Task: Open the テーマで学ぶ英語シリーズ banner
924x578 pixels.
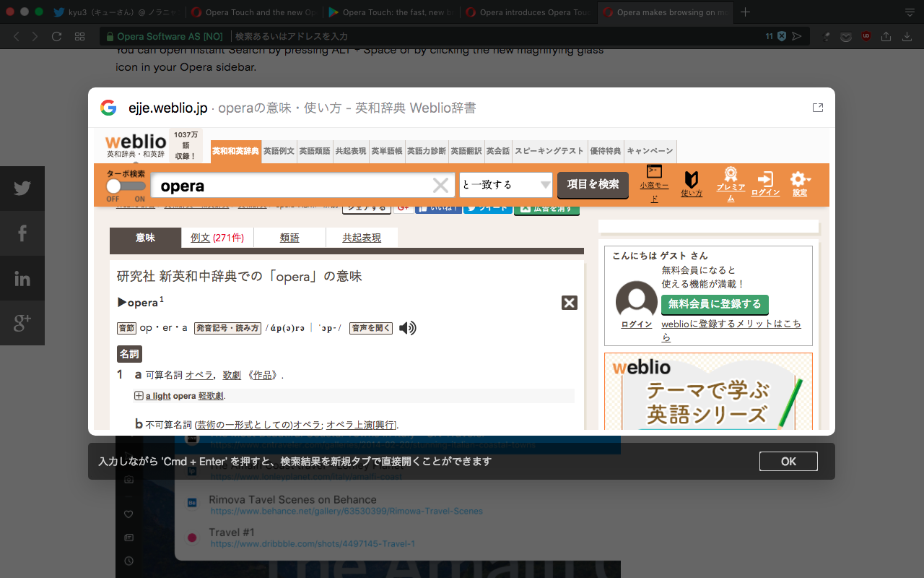Action: pos(708,391)
